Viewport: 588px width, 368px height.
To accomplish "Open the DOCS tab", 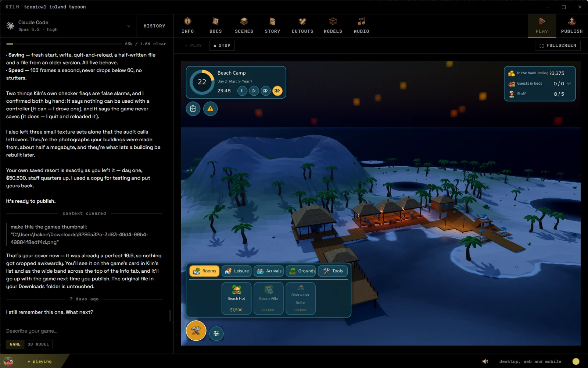I will click(215, 26).
